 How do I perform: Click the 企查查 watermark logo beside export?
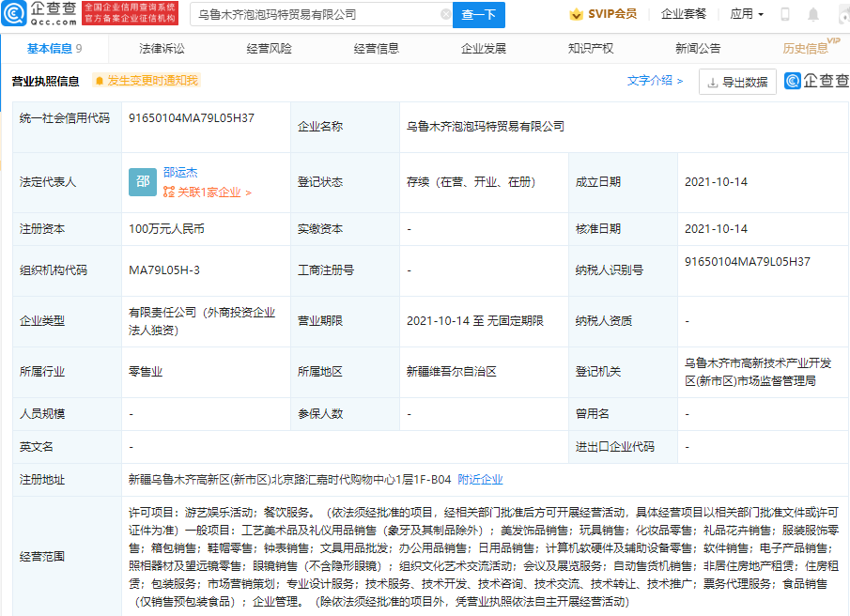click(x=812, y=82)
